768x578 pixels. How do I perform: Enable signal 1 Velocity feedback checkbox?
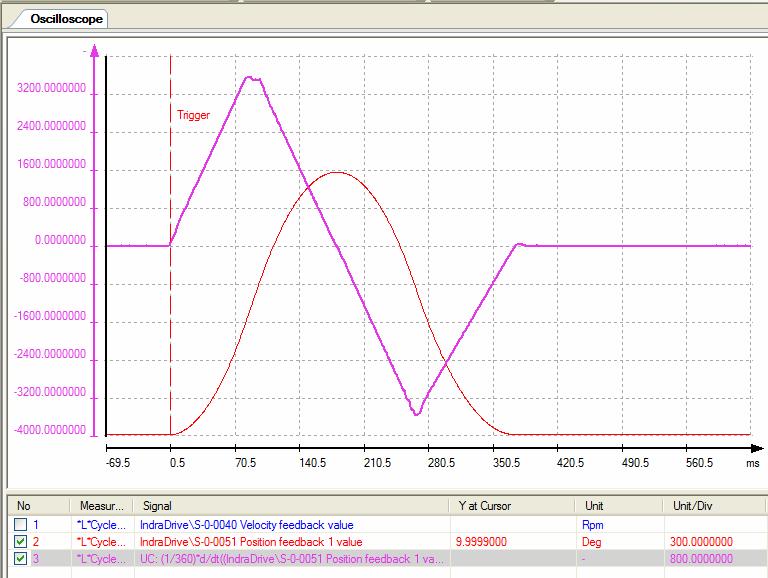click(x=21, y=525)
